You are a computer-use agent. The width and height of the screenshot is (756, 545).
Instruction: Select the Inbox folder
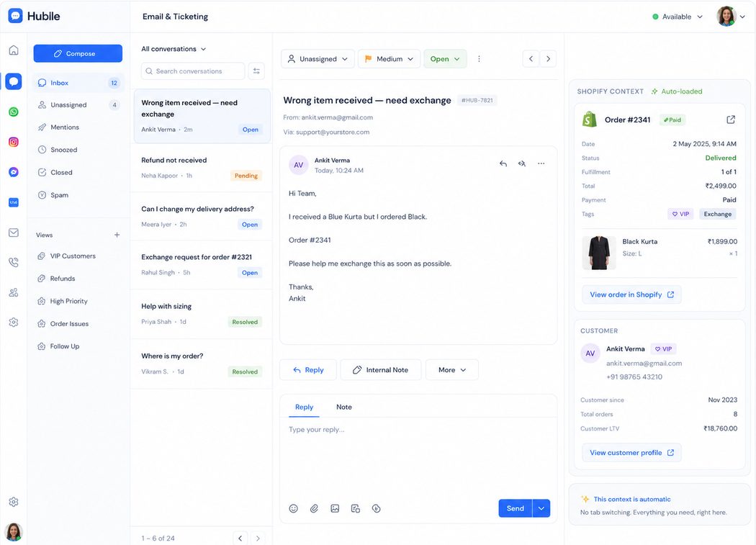coord(78,83)
